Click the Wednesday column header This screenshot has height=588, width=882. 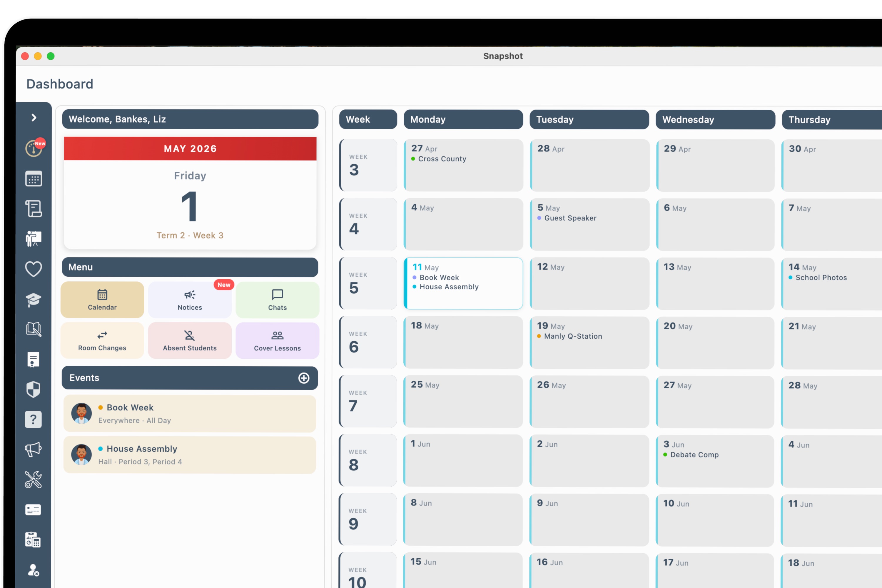715,120
